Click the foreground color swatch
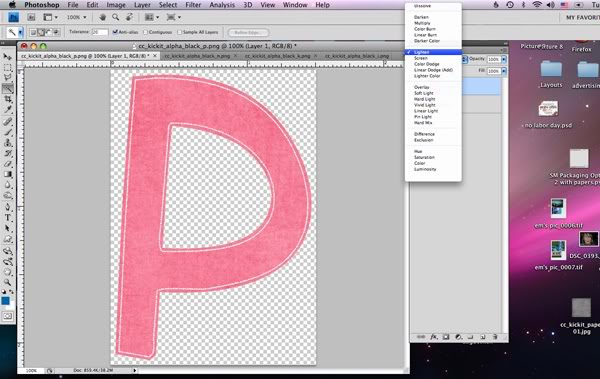This screenshot has width=600, height=379. coord(5,301)
